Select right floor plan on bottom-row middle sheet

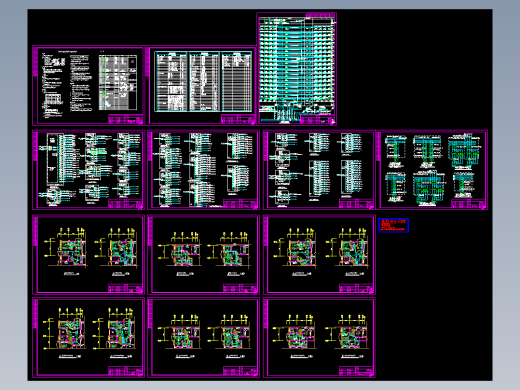pyautogui.click(x=229, y=332)
